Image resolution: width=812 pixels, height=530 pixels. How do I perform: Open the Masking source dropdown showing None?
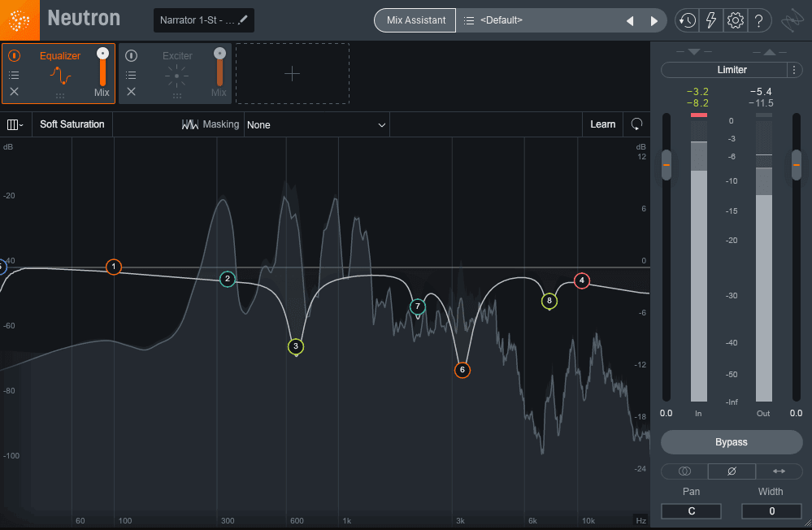point(316,125)
